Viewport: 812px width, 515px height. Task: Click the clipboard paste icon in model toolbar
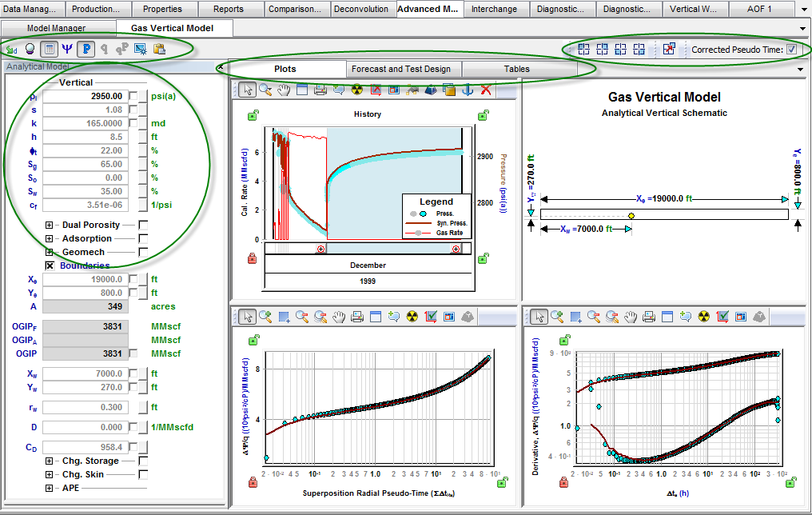(160, 50)
